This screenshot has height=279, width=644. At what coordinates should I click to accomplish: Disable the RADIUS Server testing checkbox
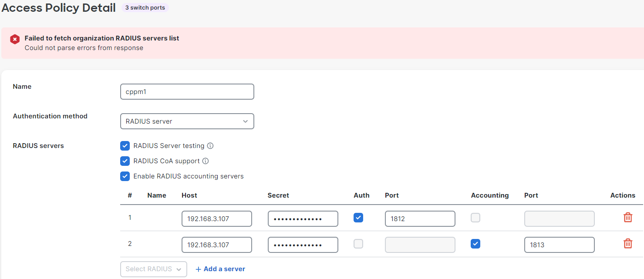pyautogui.click(x=125, y=146)
